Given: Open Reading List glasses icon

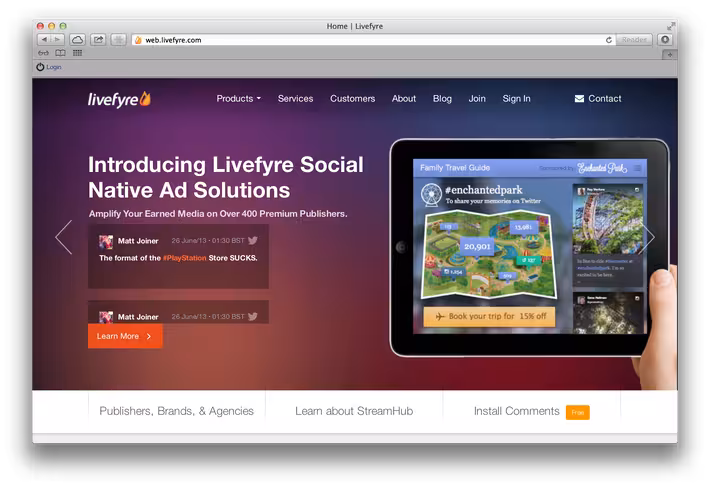Looking at the screenshot, I should click(43, 53).
